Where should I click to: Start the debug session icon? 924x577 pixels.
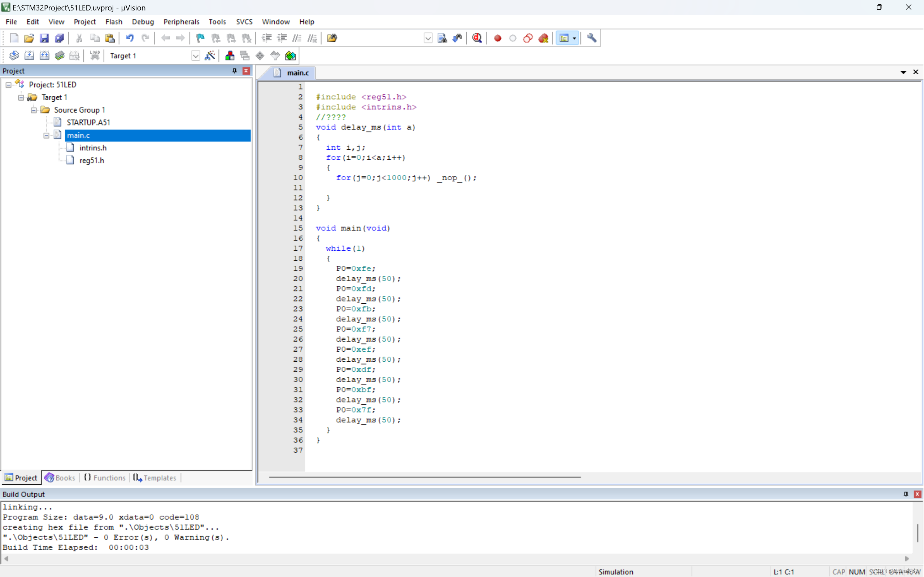(x=477, y=38)
